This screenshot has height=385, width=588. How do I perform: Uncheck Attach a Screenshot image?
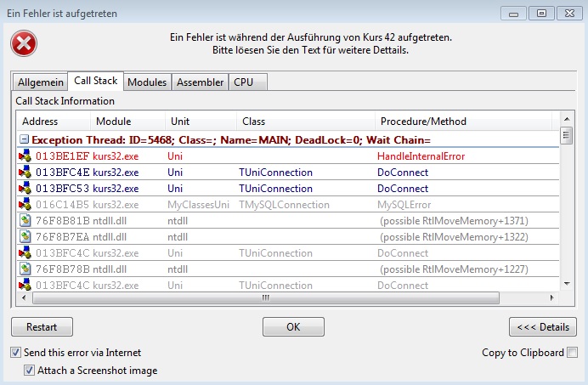click(x=30, y=371)
